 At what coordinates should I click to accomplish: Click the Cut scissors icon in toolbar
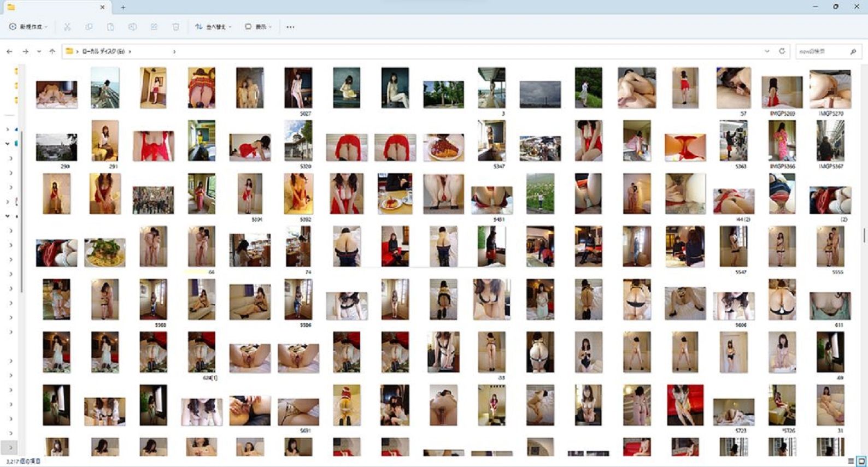click(67, 27)
